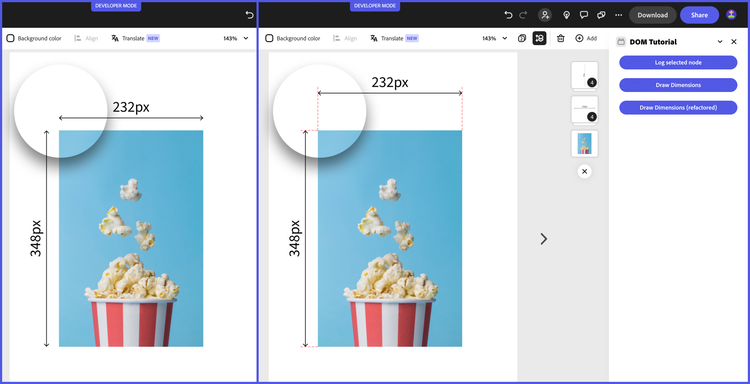Click Translate icon in the left panel
This screenshot has height=384, width=750.
115,38
